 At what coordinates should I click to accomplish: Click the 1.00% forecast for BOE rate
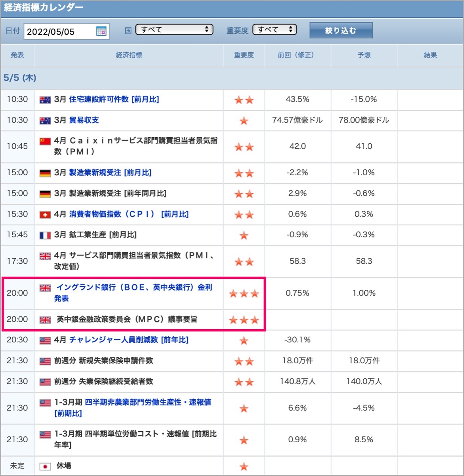point(364,293)
